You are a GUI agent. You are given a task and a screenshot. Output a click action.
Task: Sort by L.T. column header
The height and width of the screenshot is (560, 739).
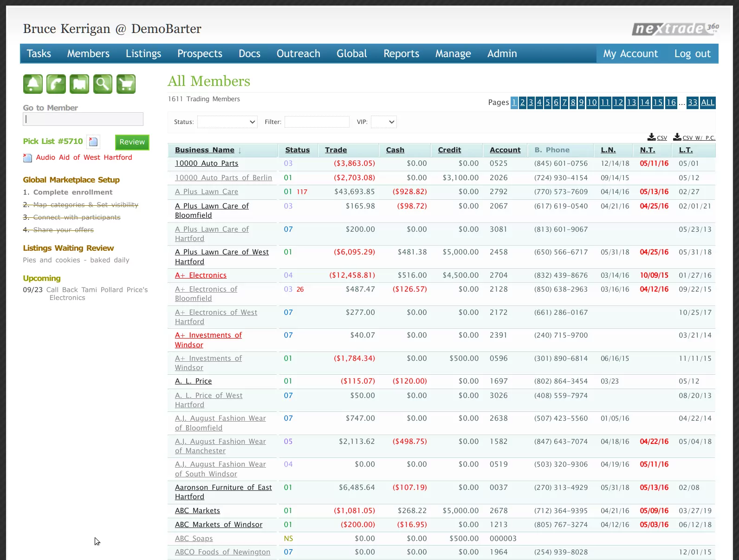pos(686,150)
